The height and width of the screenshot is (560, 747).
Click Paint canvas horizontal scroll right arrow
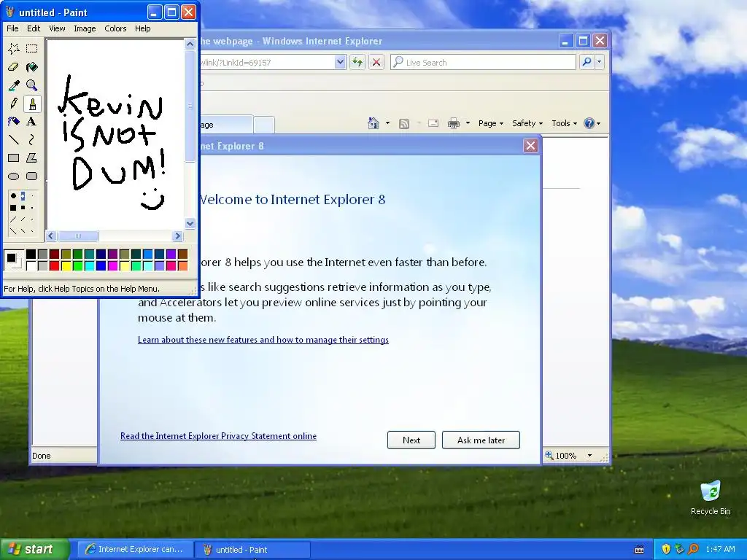(178, 236)
